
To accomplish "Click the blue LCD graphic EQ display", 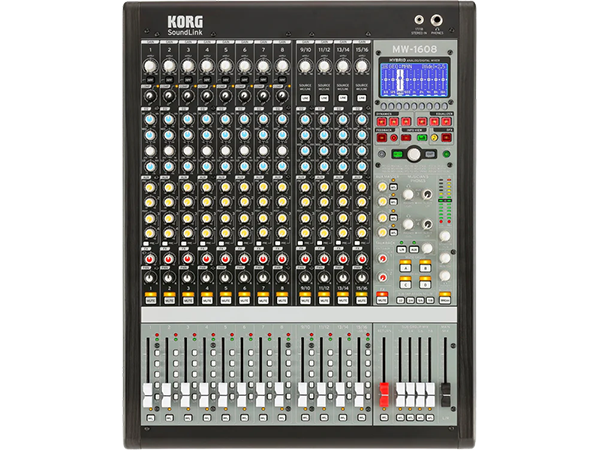I will tap(414, 80).
